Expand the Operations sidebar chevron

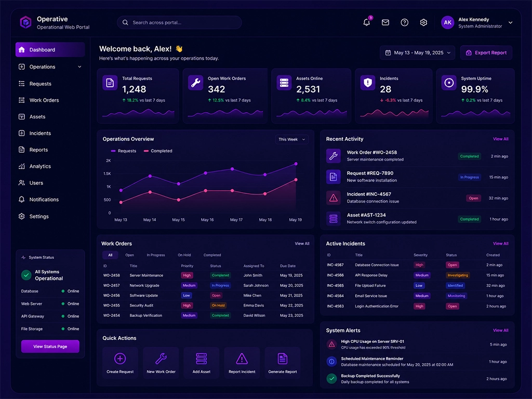click(x=79, y=67)
